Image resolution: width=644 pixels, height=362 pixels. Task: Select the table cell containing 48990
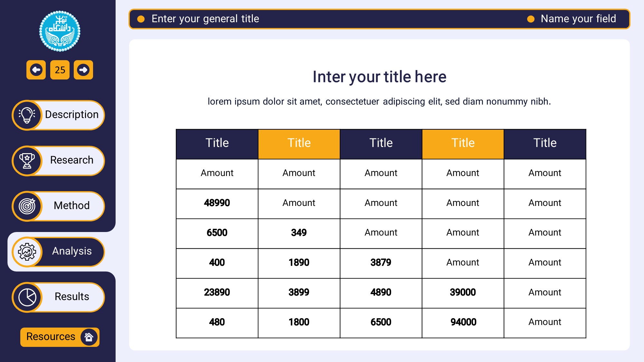(217, 203)
